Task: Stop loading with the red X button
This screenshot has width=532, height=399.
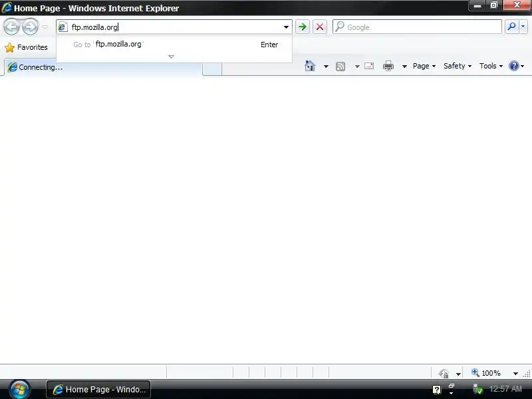Action: click(320, 27)
